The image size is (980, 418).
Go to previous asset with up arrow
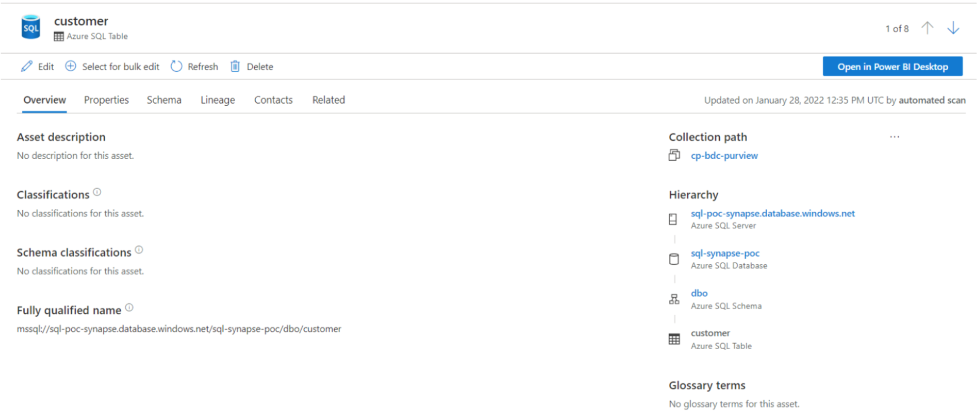[928, 28]
